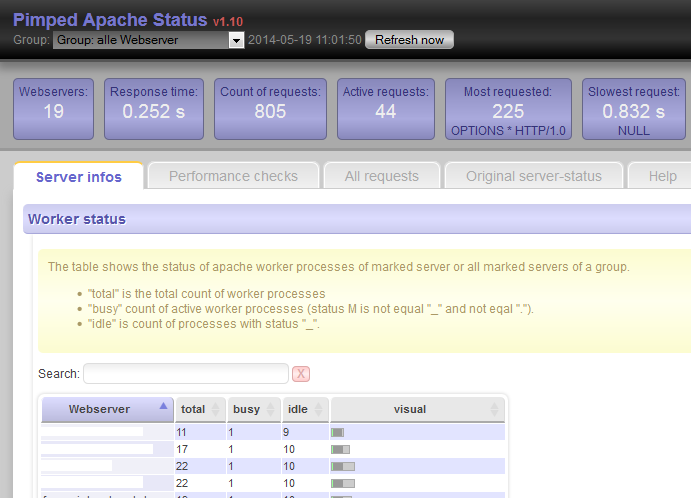Open the All requests tab
The image size is (691, 498).
(382, 176)
